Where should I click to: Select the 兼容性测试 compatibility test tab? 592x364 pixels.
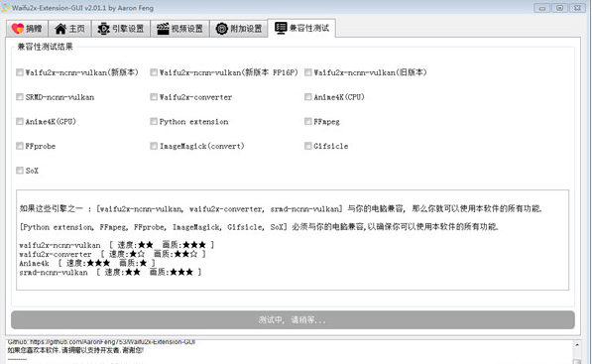[x=301, y=28]
